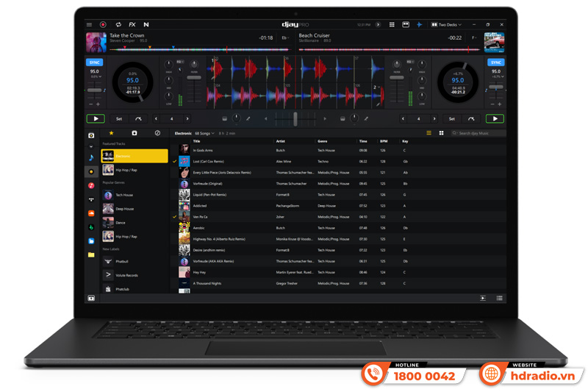Click Set cue on left deck
Image resolution: width=588 pixels, height=392 pixels.
pos(119,119)
